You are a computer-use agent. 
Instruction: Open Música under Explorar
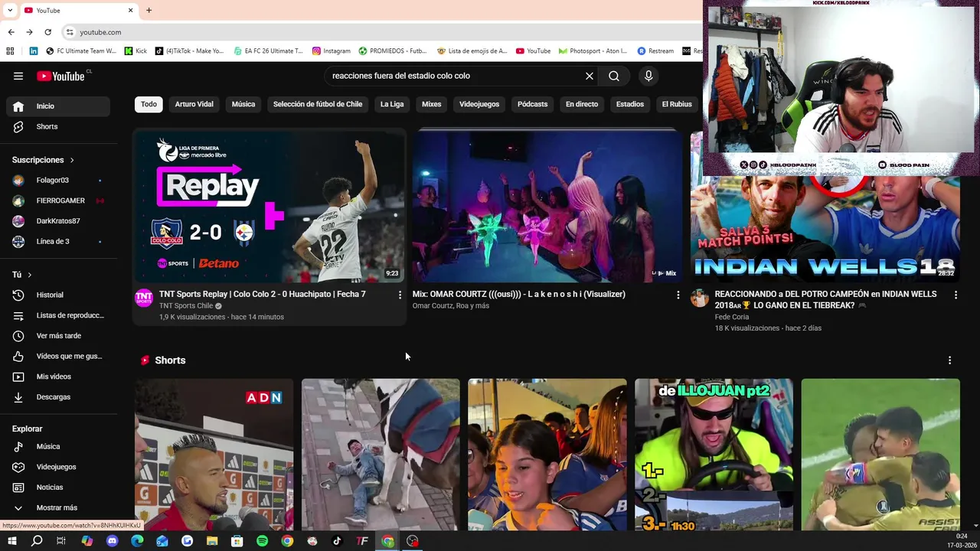click(x=58, y=447)
